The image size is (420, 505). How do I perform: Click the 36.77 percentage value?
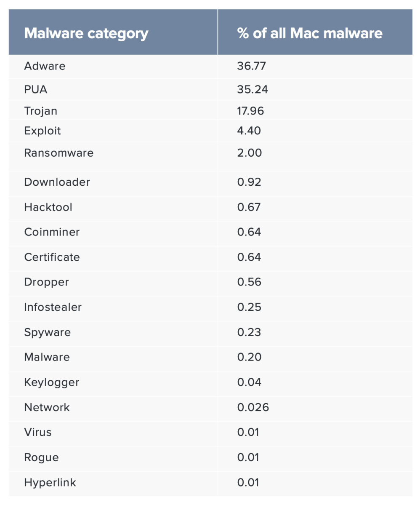pos(251,66)
